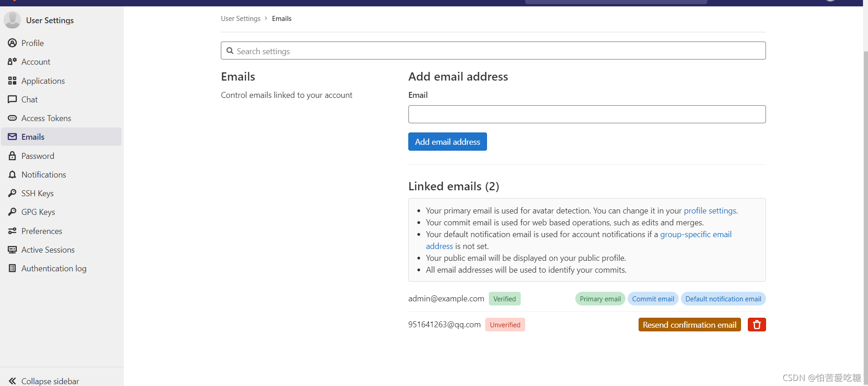Go to Preferences page

click(x=42, y=231)
